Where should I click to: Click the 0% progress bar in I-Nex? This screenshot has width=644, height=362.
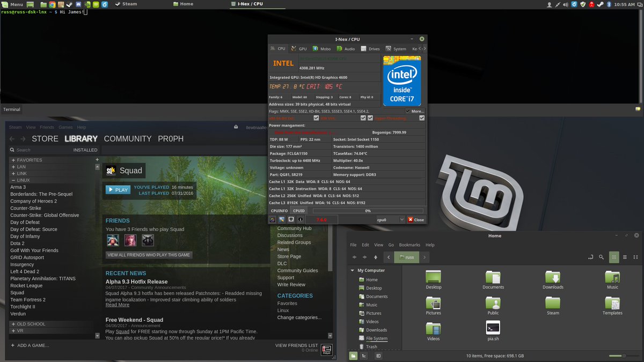tap(368, 211)
